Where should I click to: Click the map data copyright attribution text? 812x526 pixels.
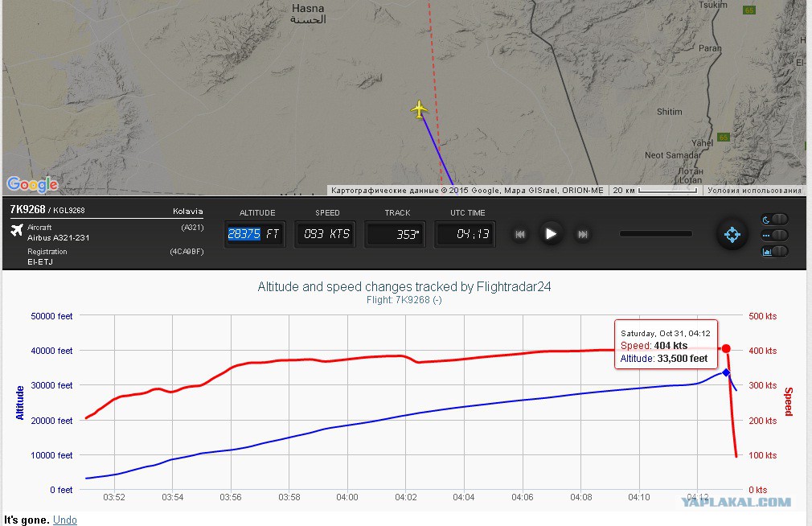click(x=467, y=190)
